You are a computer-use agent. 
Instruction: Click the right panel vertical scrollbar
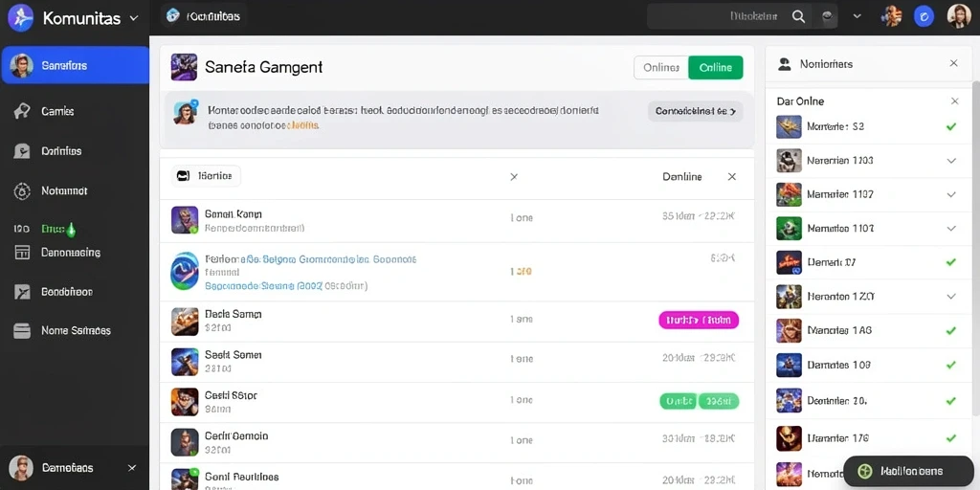[x=975, y=249]
